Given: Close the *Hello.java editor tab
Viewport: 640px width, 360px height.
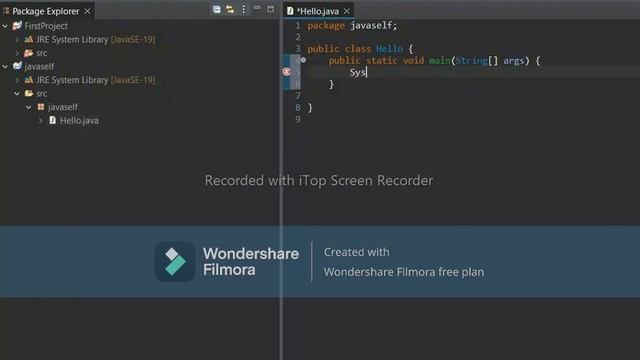Looking at the screenshot, I should [x=347, y=11].
